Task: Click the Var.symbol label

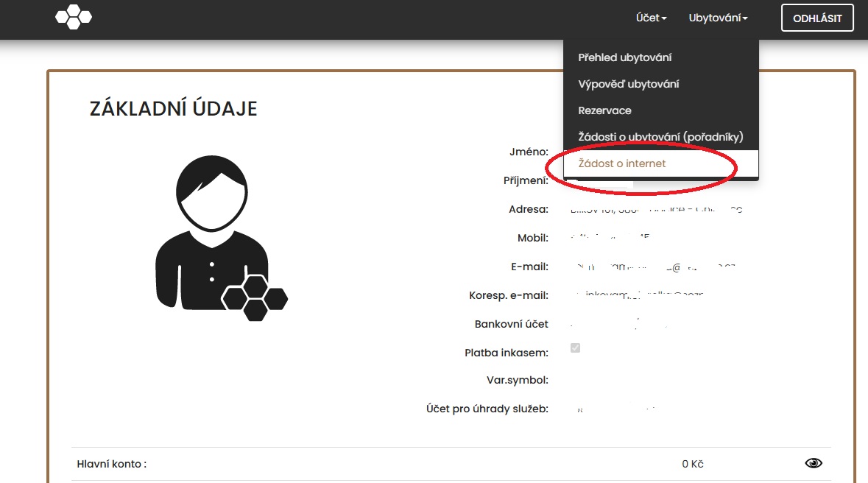Action: (517, 381)
